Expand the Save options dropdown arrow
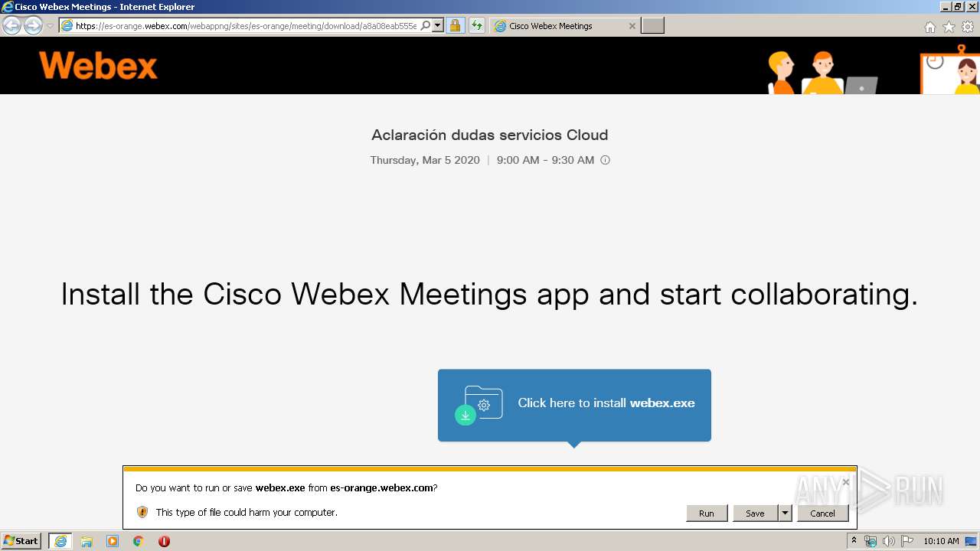The height and width of the screenshot is (551, 980). click(785, 514)
